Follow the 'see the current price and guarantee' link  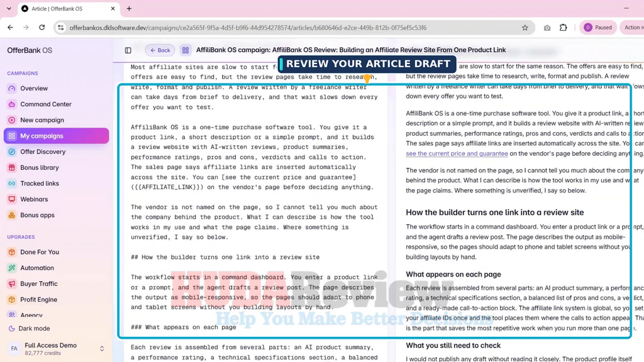point(457,153)
